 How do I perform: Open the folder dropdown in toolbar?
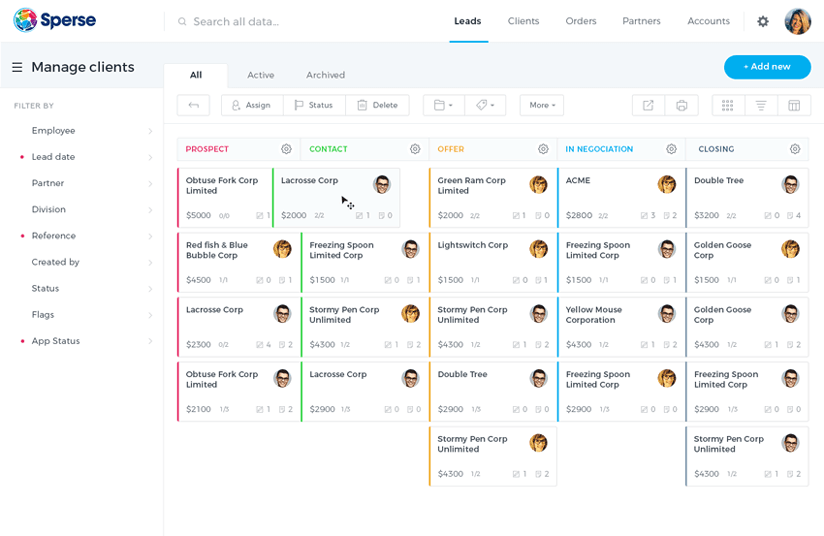pos(443,105)
